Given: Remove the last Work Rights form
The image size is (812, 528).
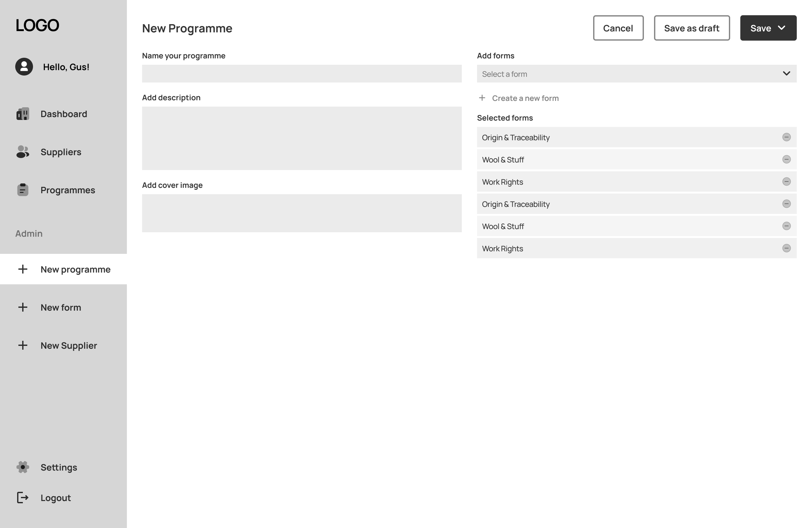Looking at the screenshot, I should [x=786, y=248].
